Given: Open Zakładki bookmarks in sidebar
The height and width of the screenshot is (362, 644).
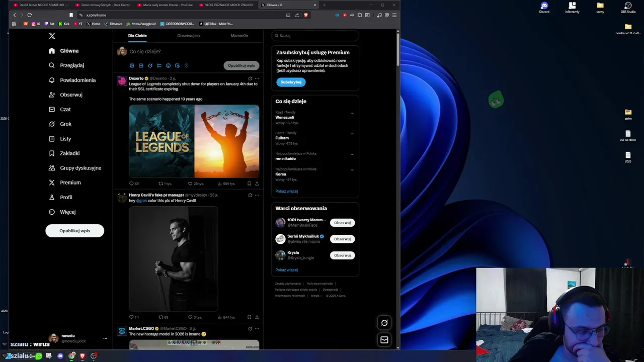Looking at the screenshot, I should click(x=64, y=153).
